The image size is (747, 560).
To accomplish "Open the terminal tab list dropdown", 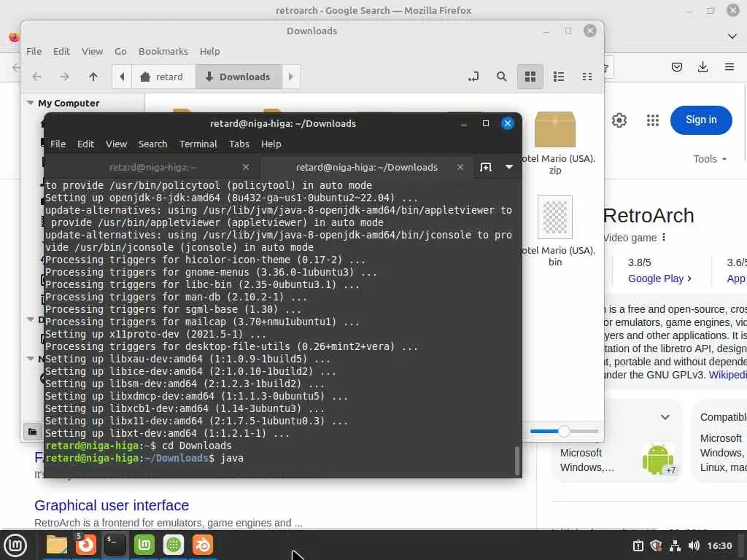I will coord(509,167).
